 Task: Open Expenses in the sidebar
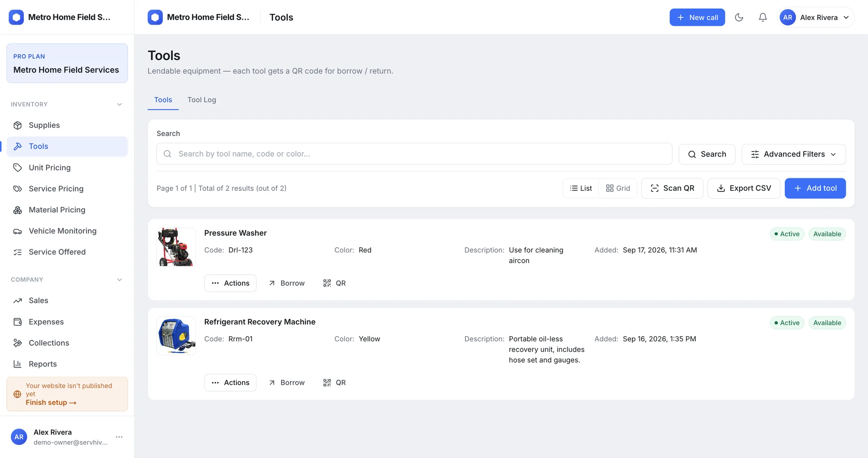[x=67, y=322]
